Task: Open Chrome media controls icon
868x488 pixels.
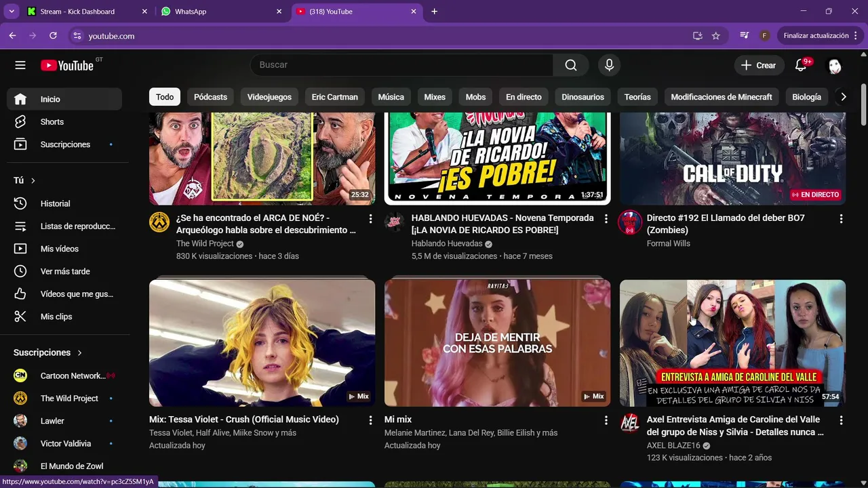Action: point(745,36)
